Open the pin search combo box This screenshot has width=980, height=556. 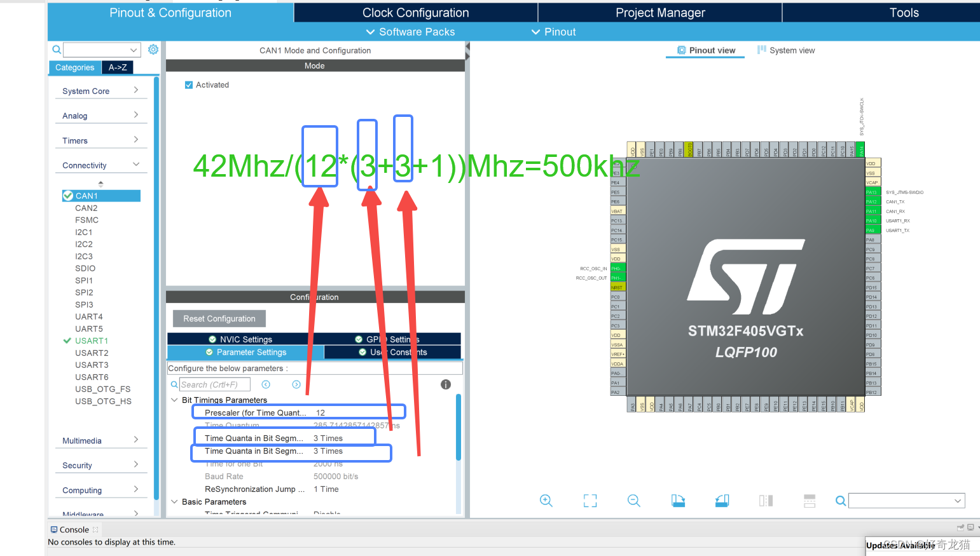[x=907, y=501]
